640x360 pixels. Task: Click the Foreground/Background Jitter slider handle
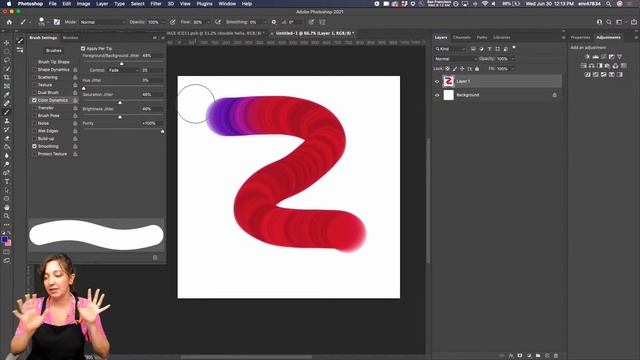pos(122,63)
